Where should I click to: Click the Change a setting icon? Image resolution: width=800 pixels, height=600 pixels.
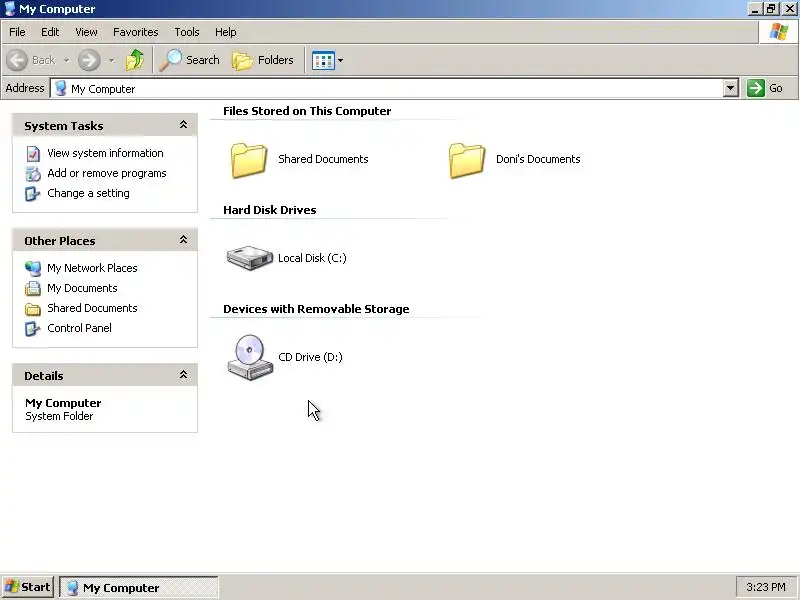pos(33,194)
